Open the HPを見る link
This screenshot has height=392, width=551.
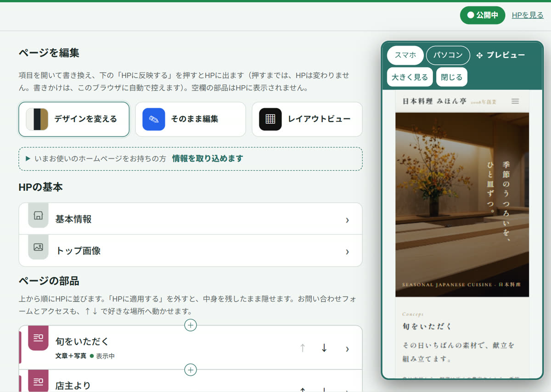(528, 15)
